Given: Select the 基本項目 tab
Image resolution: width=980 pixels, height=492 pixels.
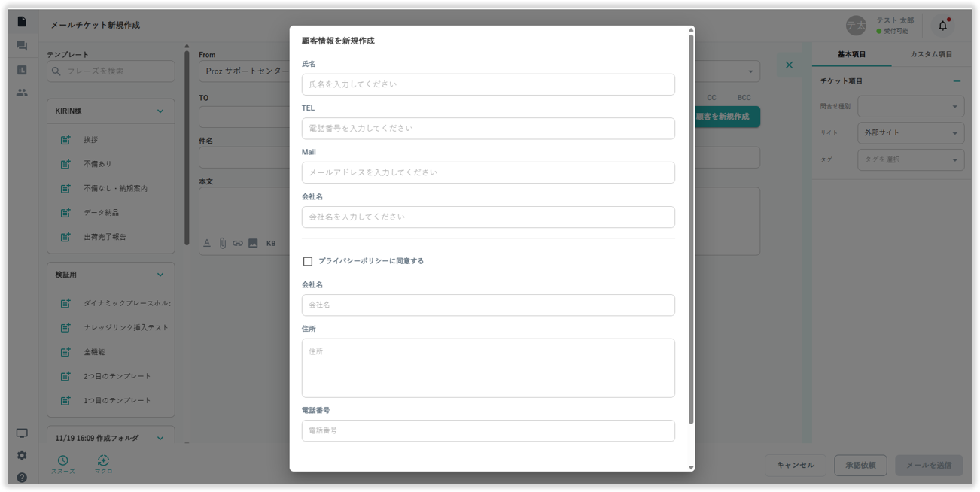Looking at the screenshot, I should point(851,54).
